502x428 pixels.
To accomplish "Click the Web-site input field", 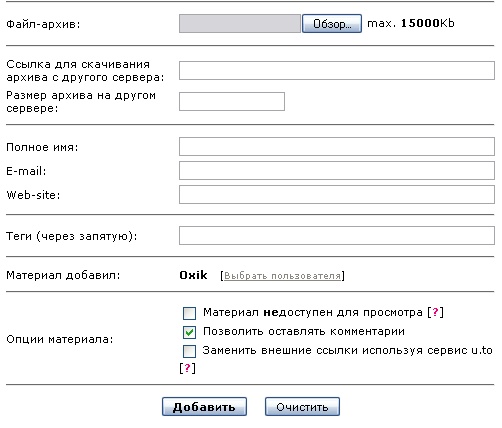I will [337, 194].
